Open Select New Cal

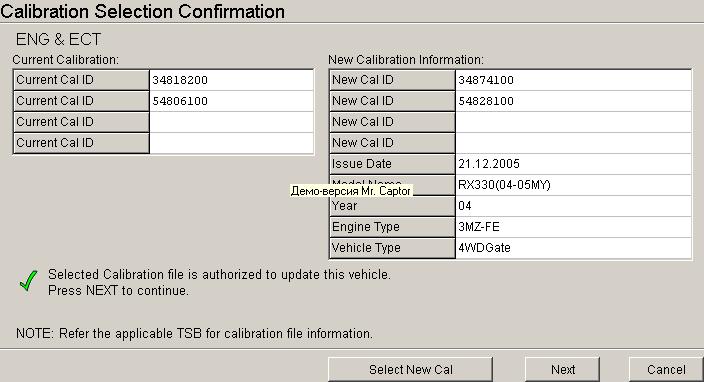click(x=410, y=369)
